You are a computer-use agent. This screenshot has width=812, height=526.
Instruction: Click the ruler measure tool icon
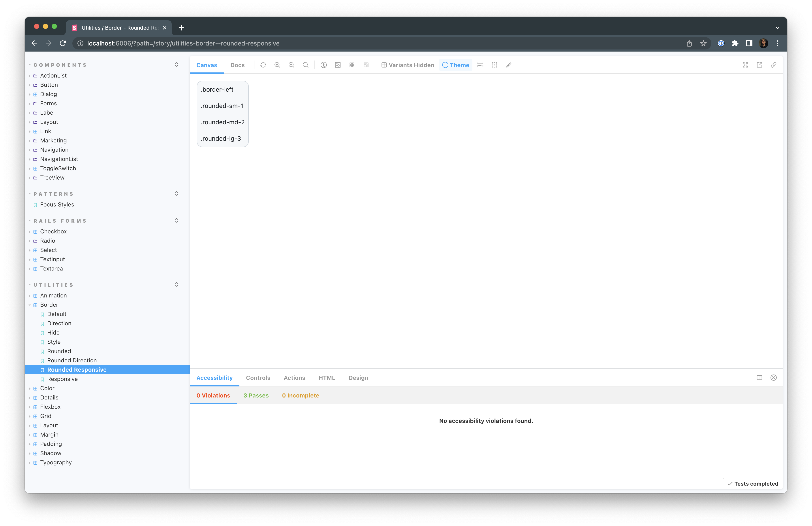click(x=480, y=65)
